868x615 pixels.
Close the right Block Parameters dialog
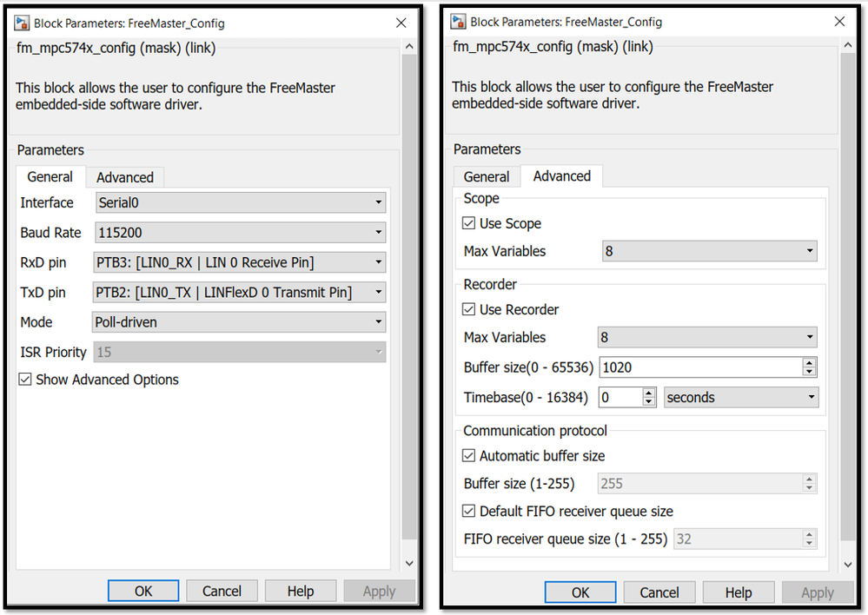point(840,21)
